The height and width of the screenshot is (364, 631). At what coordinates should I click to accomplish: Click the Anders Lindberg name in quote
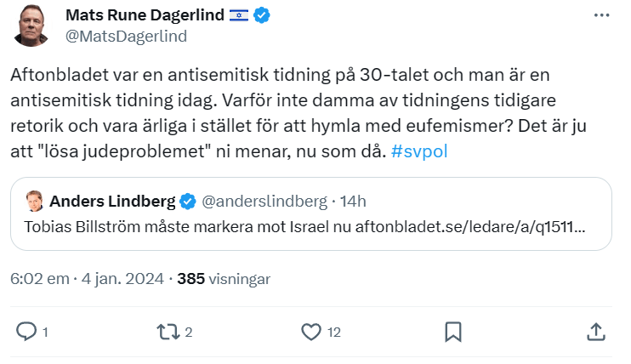click(x=112, y=202)
